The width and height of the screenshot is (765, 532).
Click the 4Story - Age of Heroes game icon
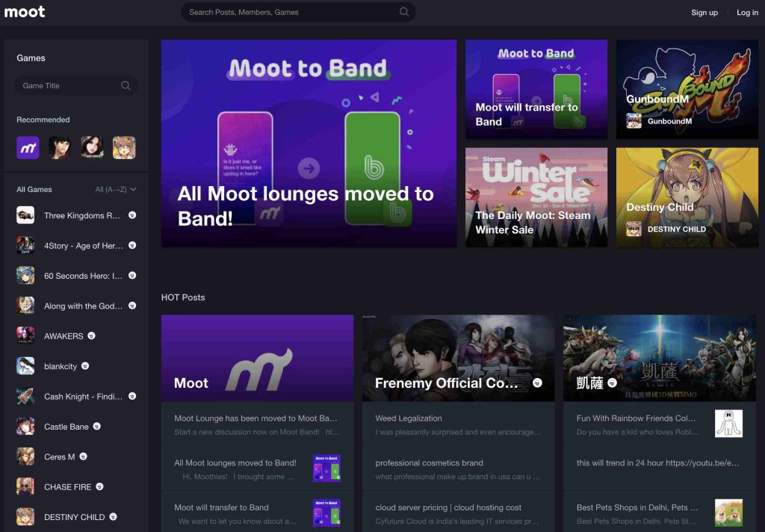(x=25, y=246)
